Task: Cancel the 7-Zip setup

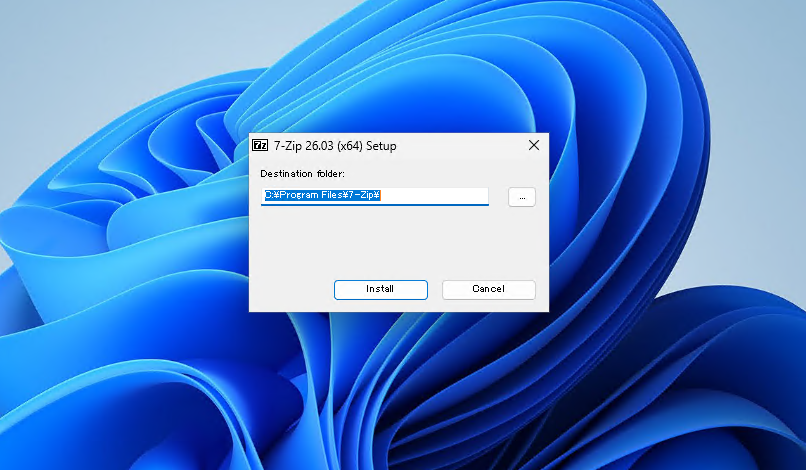Action: [488, 290]
